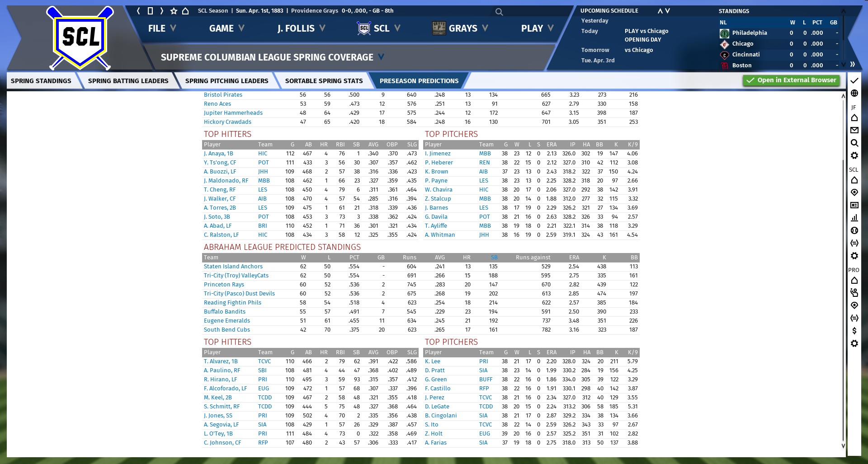Open the GAME menu dropdown
Screen dimensions: 868x464
pos(226,28)
